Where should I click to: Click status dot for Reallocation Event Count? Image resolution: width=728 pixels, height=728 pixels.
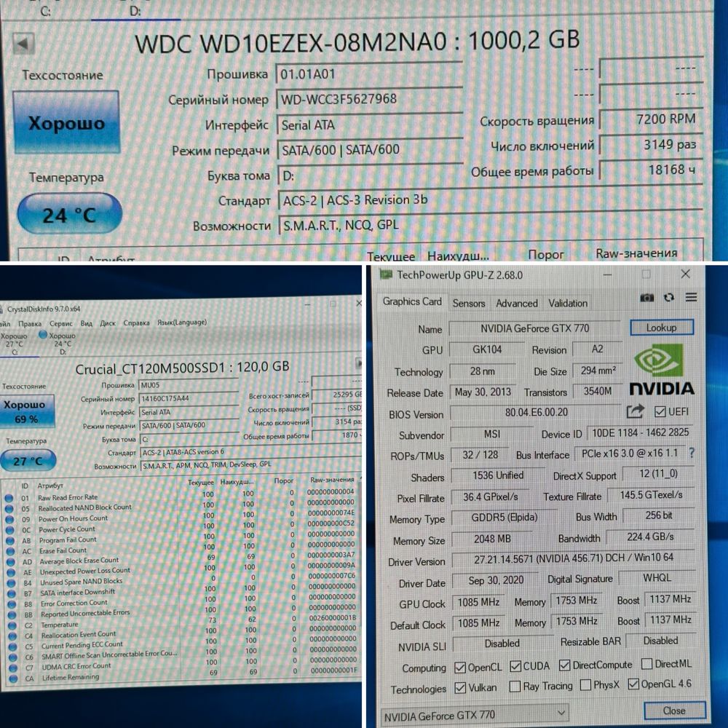(12, 636)
